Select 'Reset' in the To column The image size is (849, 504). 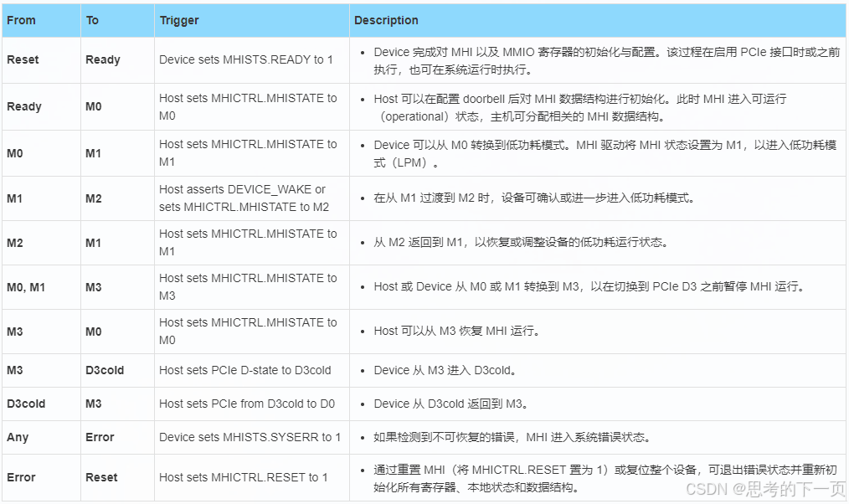click(x=102, y=477)
